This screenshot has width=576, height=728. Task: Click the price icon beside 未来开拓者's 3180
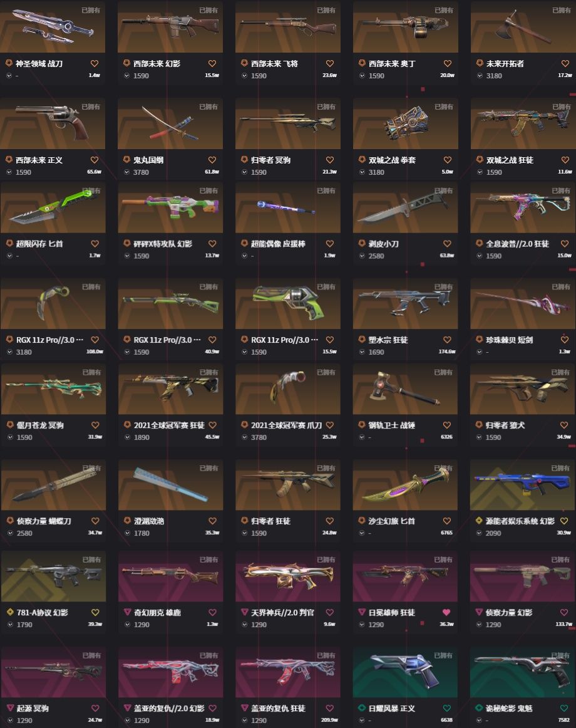coord(480,75)
